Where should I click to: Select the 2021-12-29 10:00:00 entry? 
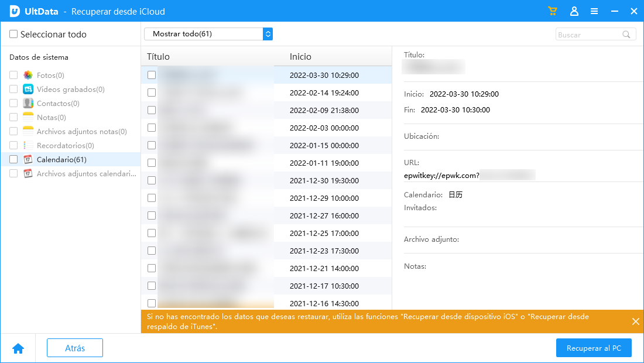(266, 198)
